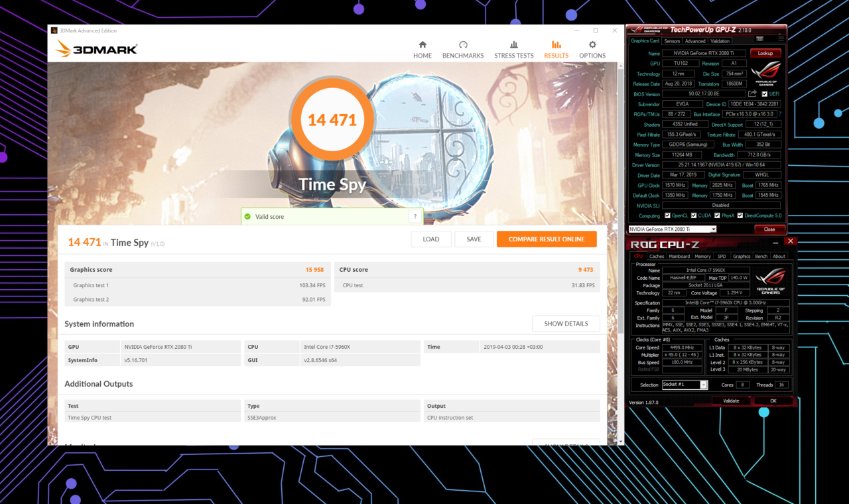Open the Options gear in 3DMark
Screen dimensions: 849x504
[592, 49]
